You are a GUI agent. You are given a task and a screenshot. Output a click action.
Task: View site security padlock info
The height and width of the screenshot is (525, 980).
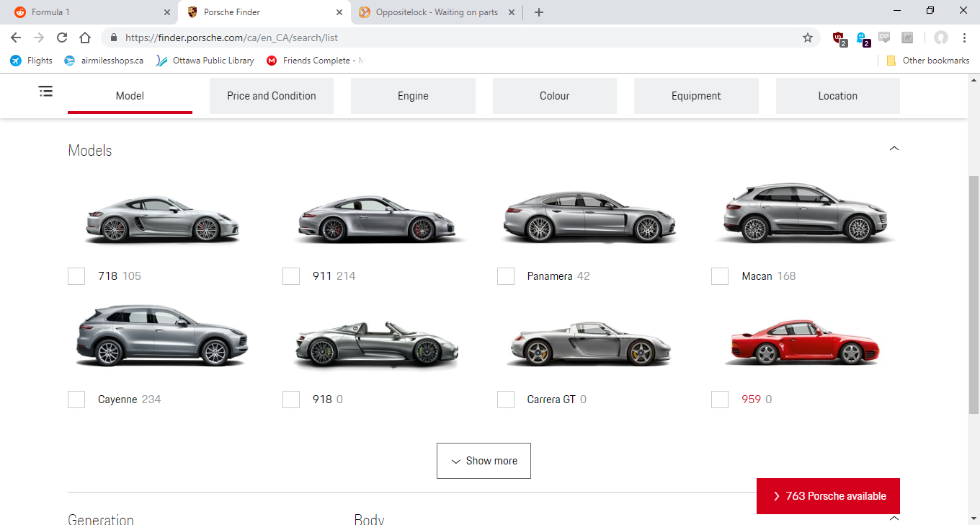[x=114, y=37]
